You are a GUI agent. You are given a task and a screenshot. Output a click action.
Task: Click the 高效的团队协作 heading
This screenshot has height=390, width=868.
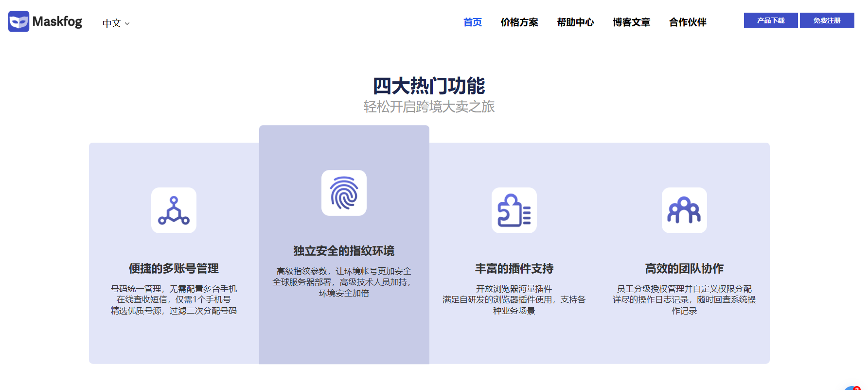point(684,268)
